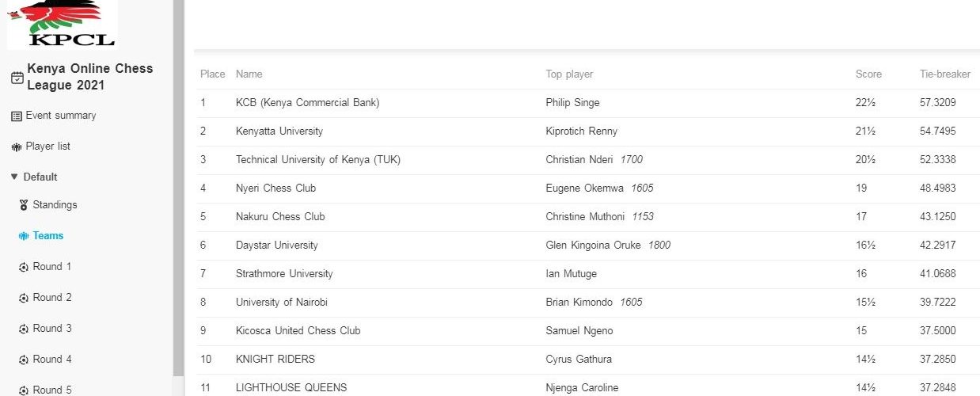Screen dimensions: 980x396
Task: Click the Standings medal icon
Action: click(24, 205)
